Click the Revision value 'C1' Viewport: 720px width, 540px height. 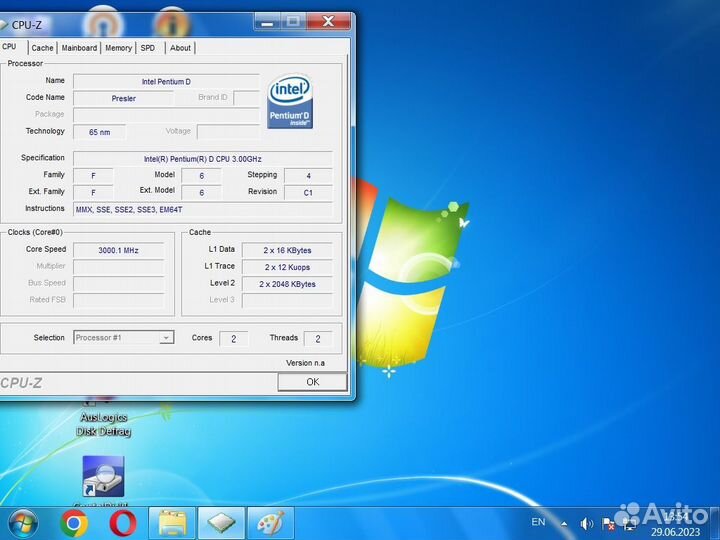(x=308, y=193)
